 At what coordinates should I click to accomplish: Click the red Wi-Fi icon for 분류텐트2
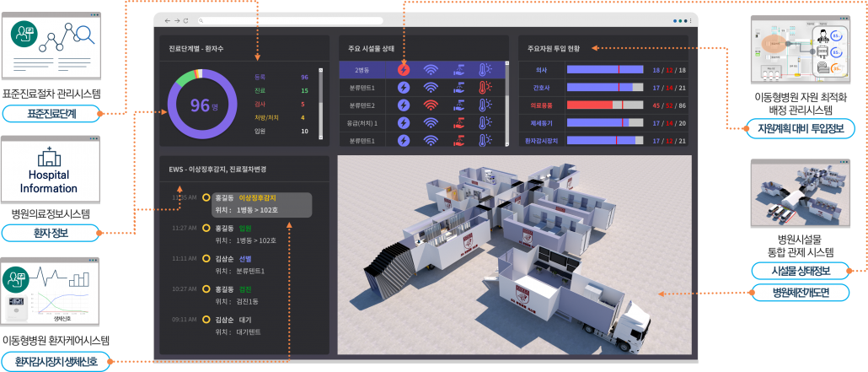click(431, 105)
